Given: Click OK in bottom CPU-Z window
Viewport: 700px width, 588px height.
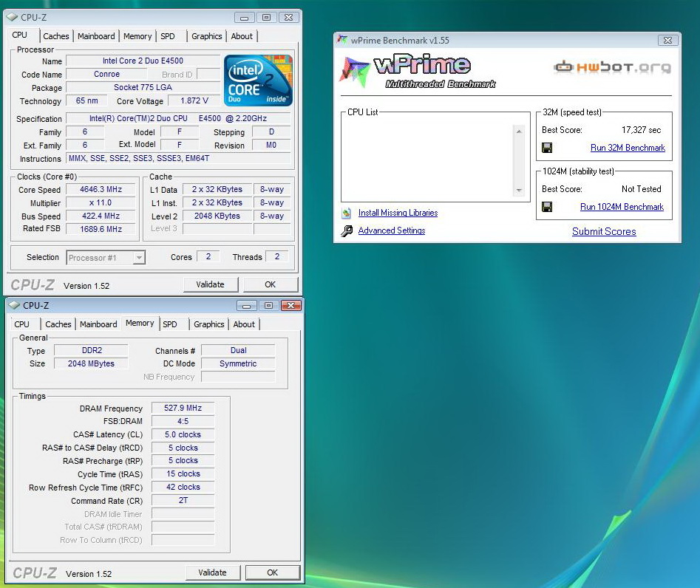Looking at the screenshot, I should pos(273,572).
